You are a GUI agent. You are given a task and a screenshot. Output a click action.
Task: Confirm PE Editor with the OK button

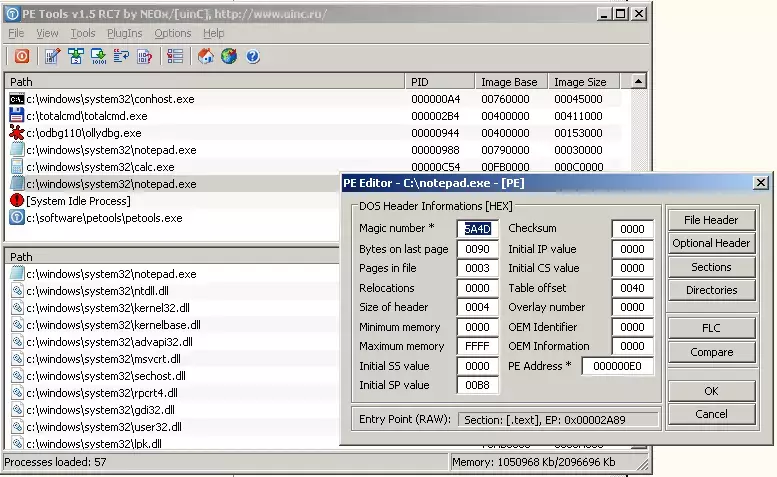tap(711, 391)
